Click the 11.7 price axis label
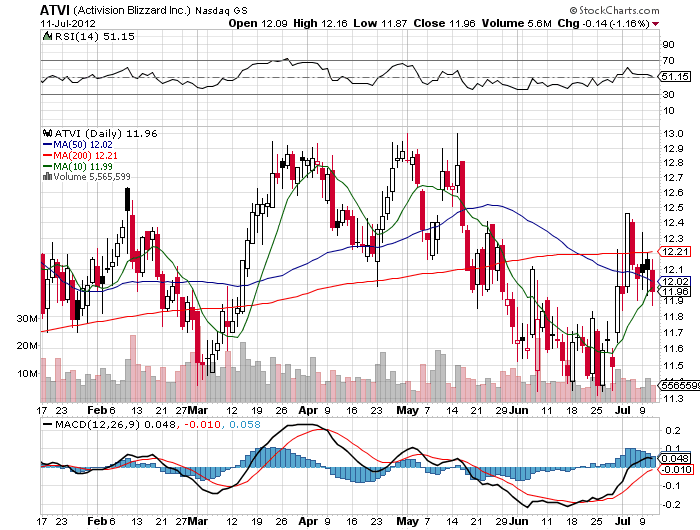Viewport: 700px width, 530px height. coord(673,332)
